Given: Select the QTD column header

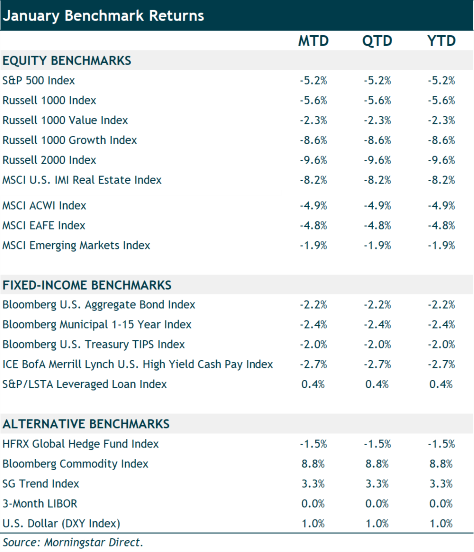Looking at the screenshot, I should 377,41.
